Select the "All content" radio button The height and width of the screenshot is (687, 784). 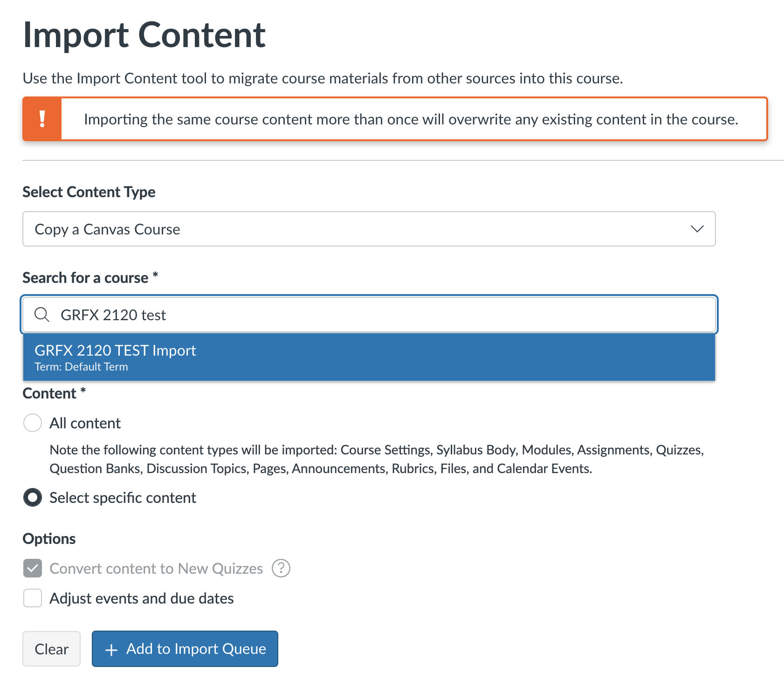[x=33, y=423]
